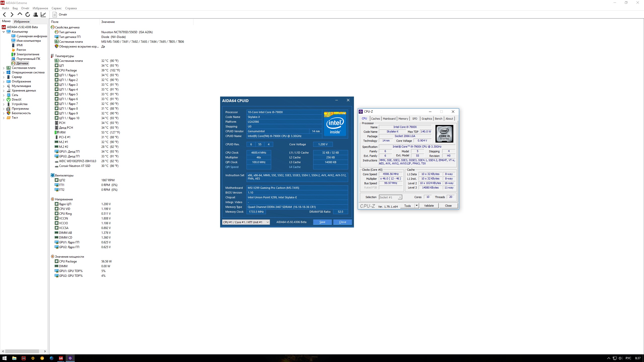Click Save button in AIDA64 CPUID
644x362 pixels.
coord(322,222)
